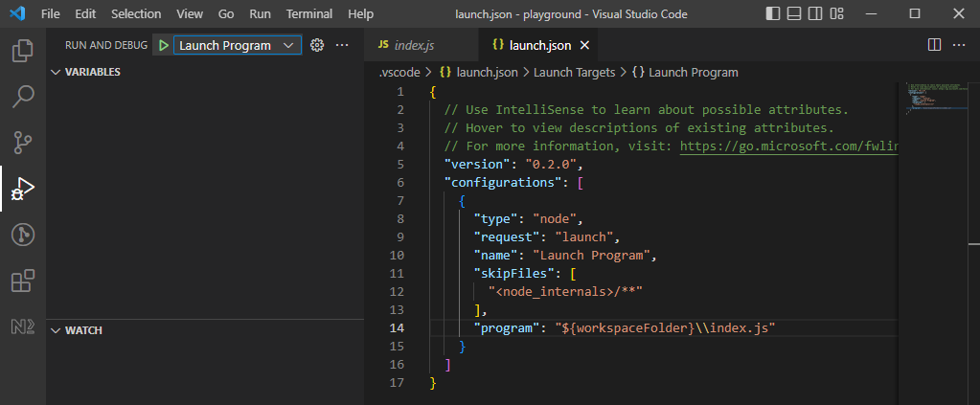This screenshot has width=980, height=405.
Task: Split the editor to the right
Action: pos(934,45)
